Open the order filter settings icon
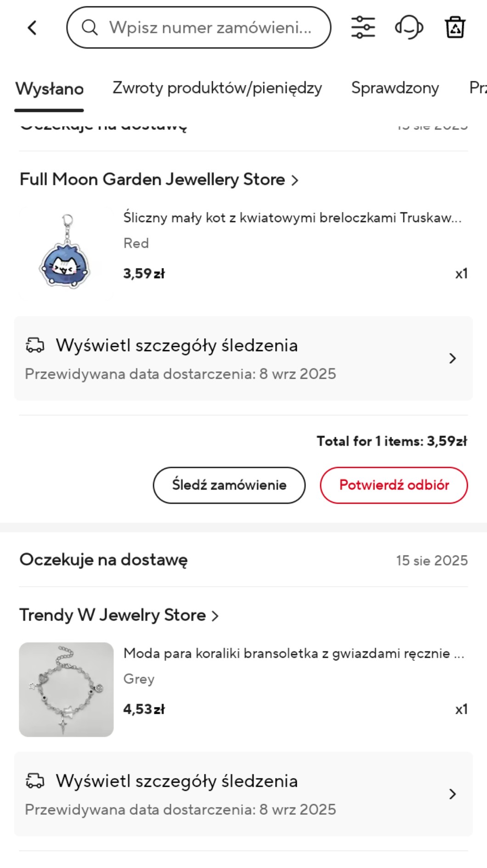The height and width of the screenshot is (868, 487). (363, 28)
